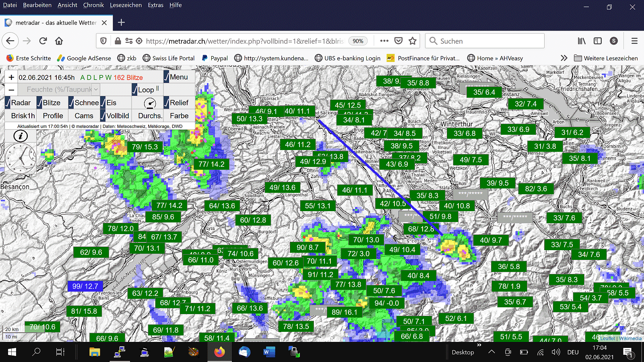The image size is (644, 362).
Task: Bookmark this page with the star icon
Action: pyautogui.click(x=413, y=41)
